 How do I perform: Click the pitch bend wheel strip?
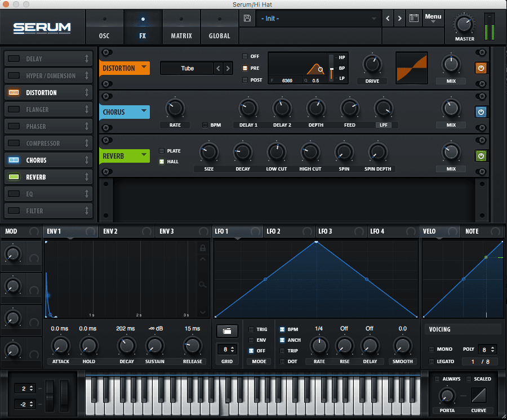pos(50,395)
